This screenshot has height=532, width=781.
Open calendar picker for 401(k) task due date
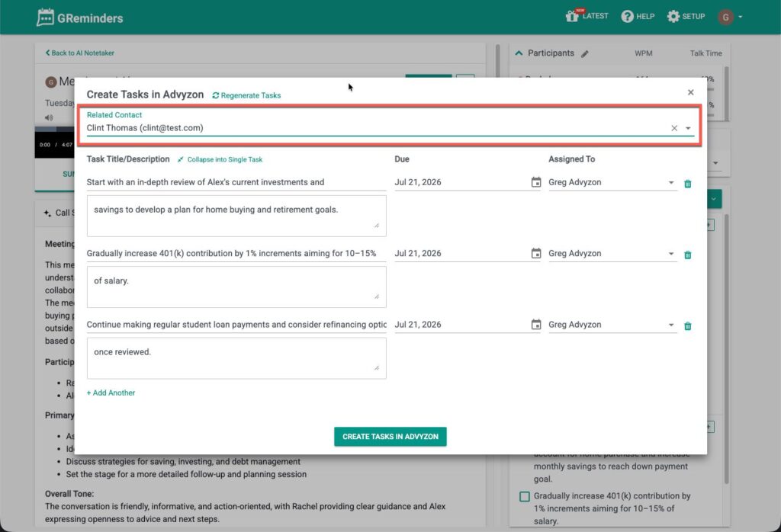click(x=535, y=253)
